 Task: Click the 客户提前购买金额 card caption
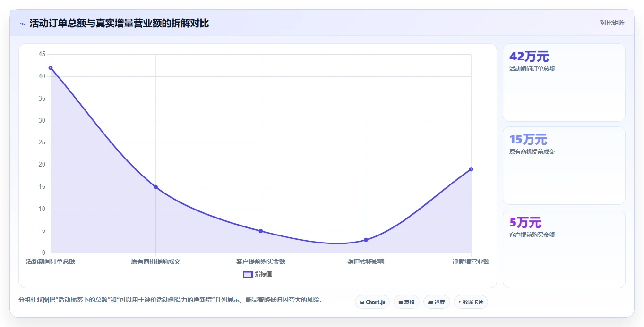(x=532, y=235)
